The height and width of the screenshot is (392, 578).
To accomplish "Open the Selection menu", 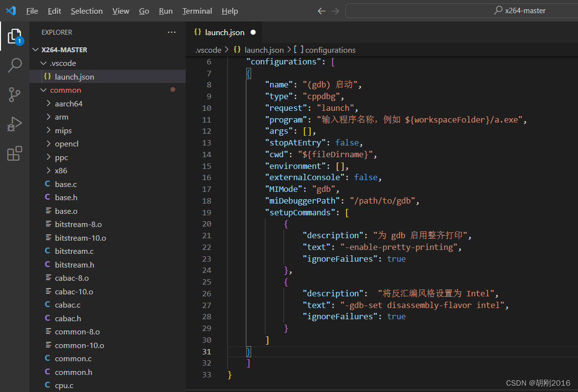I will click(86, 11).
